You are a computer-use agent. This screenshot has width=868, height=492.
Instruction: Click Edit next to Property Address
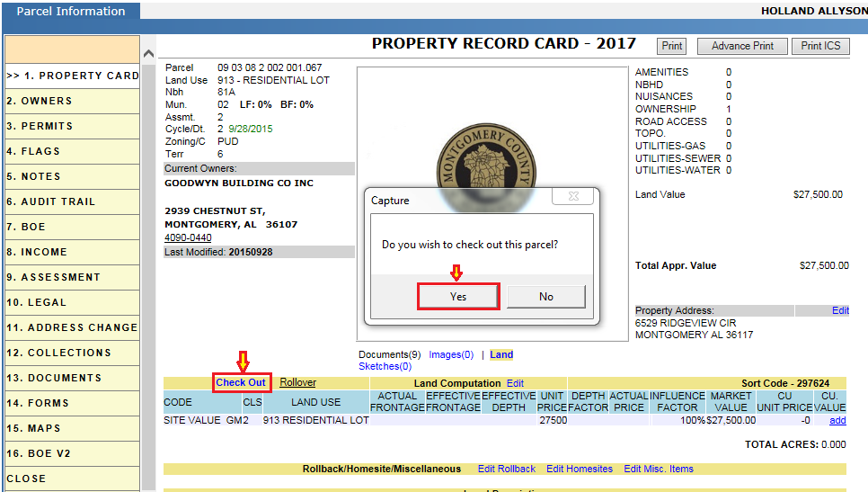tap(840, 310)
